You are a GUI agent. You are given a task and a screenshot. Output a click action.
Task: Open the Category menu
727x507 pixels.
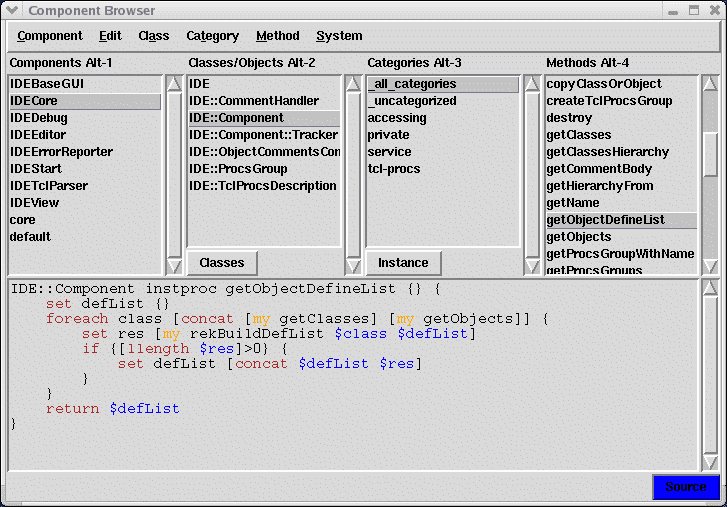[212, 36]
